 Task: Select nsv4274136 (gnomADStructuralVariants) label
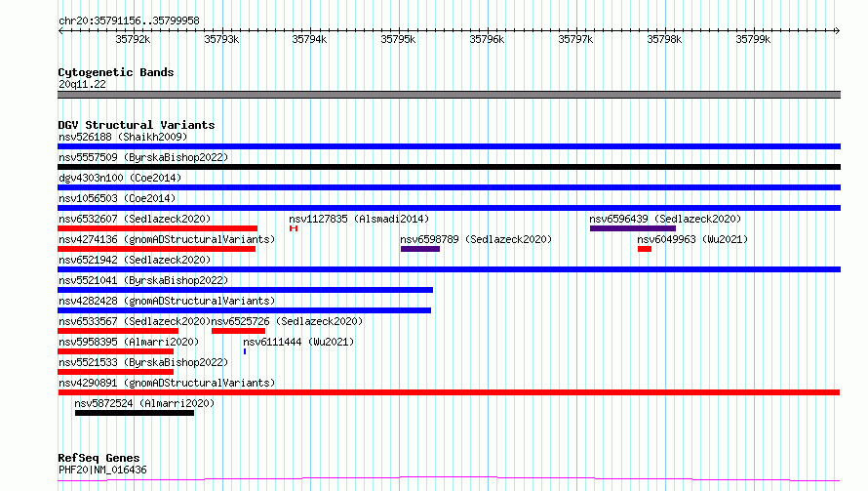[x=167, y=239]
